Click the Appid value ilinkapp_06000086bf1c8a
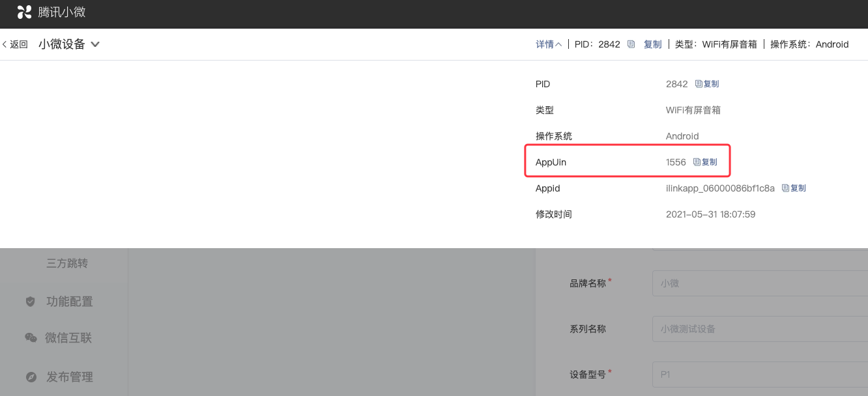Viewport: 868px width, 396px height. 720,188
